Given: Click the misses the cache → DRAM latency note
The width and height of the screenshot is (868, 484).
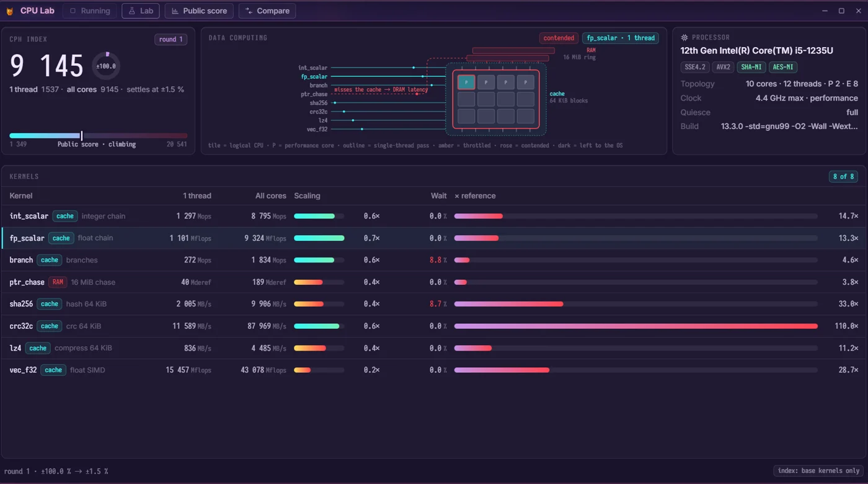Looking at the screenshot, I should pyautogui.click(x=381, y=89).
